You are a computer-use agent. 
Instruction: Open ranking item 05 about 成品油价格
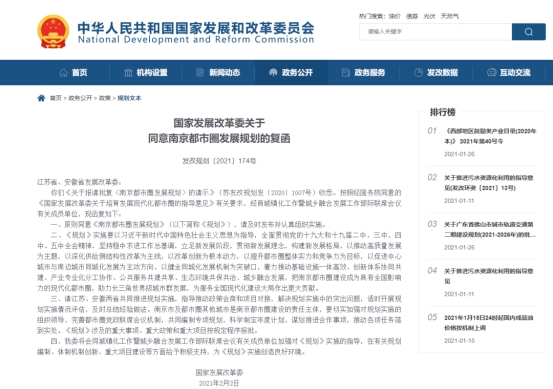pos(488,323)
